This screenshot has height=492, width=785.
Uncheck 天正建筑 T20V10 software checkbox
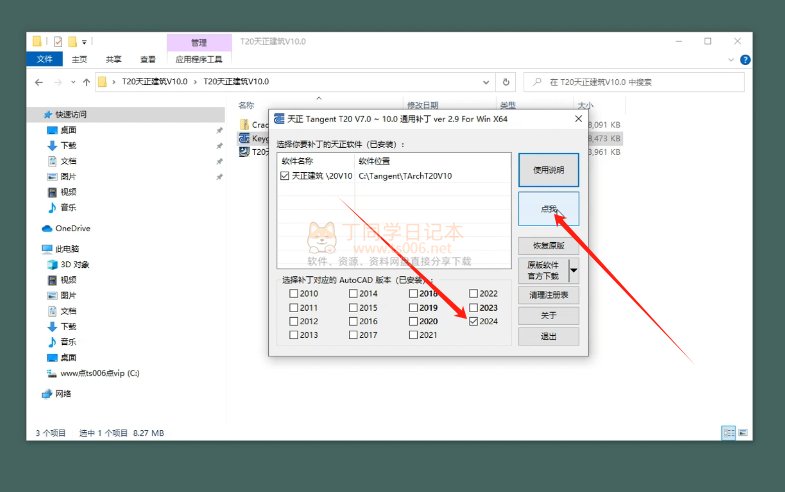pyautogui.click(x=284, y=176)
